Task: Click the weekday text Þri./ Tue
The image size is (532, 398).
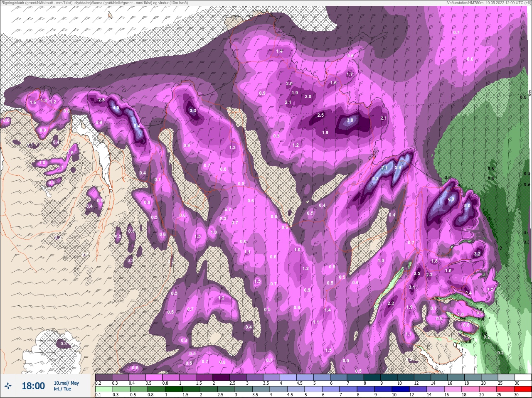Action: click(62, 389)
